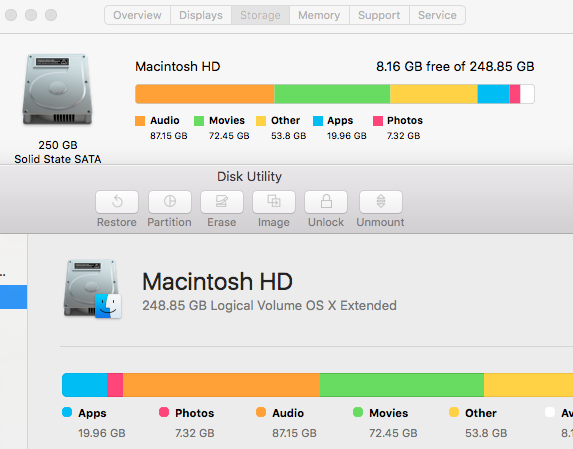Click the blue Apps segment in the Disk Utility bar
This screenshot has height=449, width=573.
84,385
